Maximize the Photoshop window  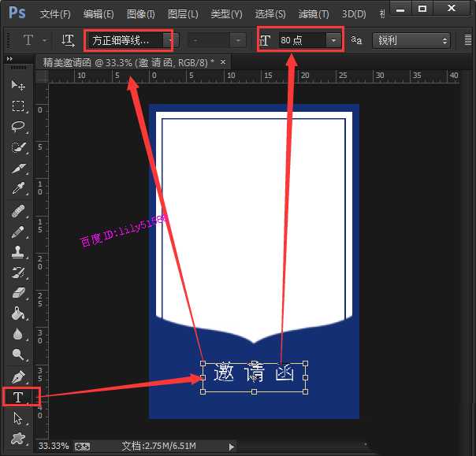click(x=422, y=9)
